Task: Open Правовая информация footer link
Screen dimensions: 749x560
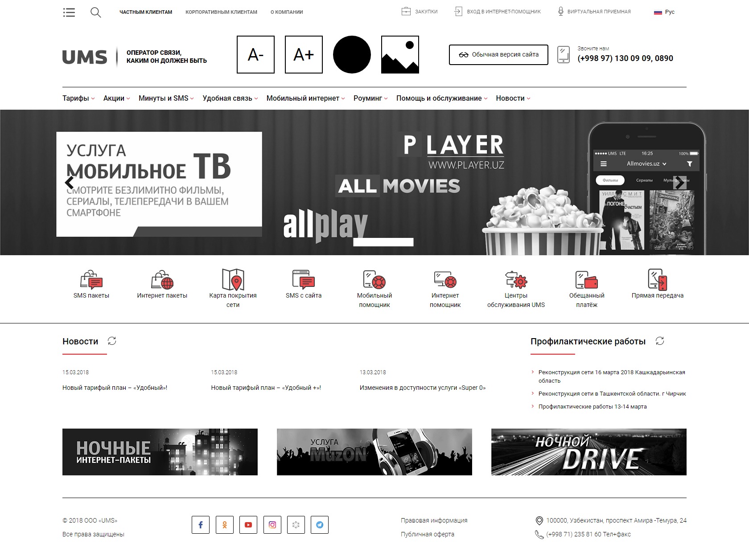Action: 434,520
